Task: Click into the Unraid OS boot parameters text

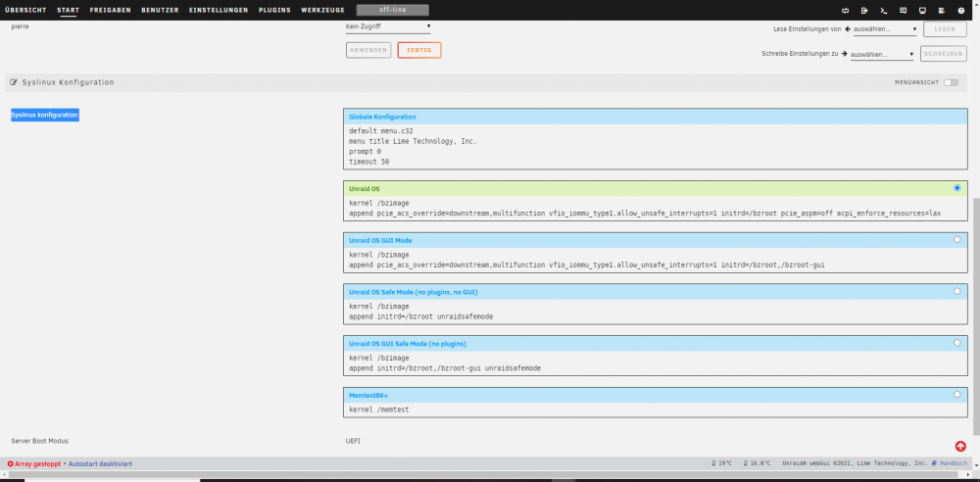Action: point(655,208)
